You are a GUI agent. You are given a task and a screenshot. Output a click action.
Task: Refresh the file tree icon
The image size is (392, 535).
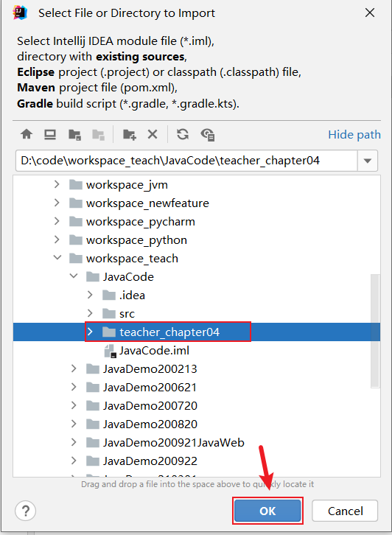[x=183, y=134]
